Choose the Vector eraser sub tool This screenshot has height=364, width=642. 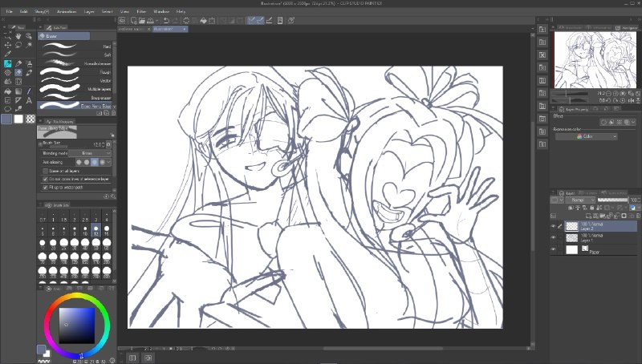[75, 80]
